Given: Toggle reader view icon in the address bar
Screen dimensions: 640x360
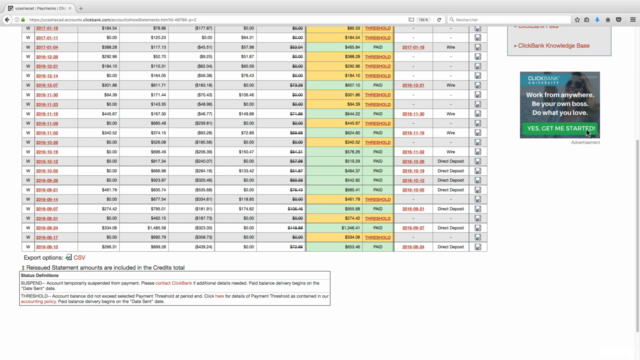Looking at the screenshot, I should pos(411,20).
